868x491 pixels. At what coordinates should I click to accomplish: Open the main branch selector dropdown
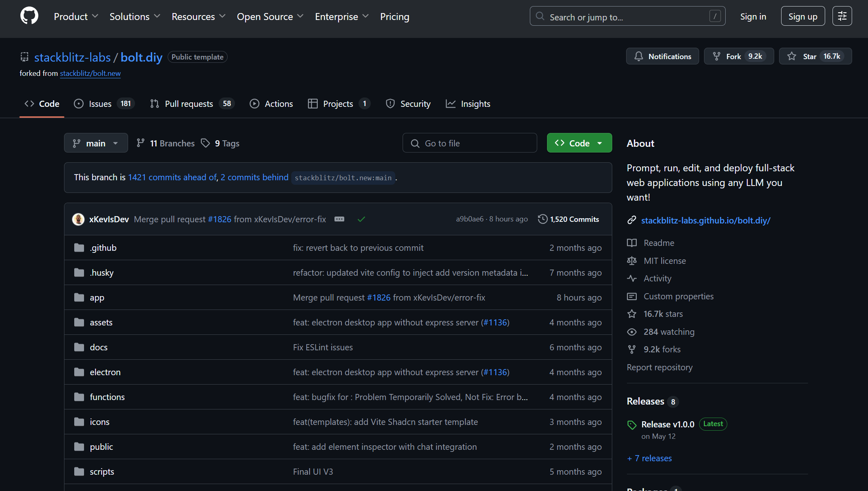tap(96, 143)
